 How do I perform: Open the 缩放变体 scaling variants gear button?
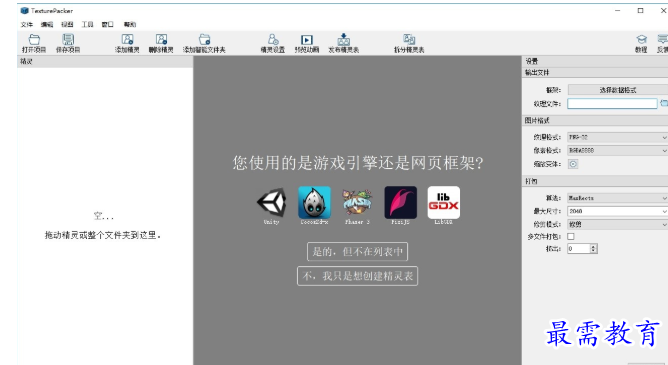coord(573,164)
